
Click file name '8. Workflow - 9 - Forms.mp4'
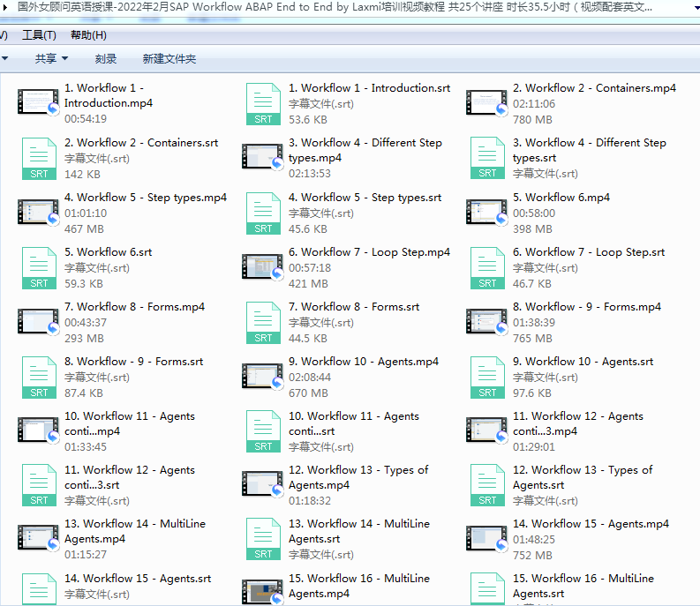click(x=587, y=307)
